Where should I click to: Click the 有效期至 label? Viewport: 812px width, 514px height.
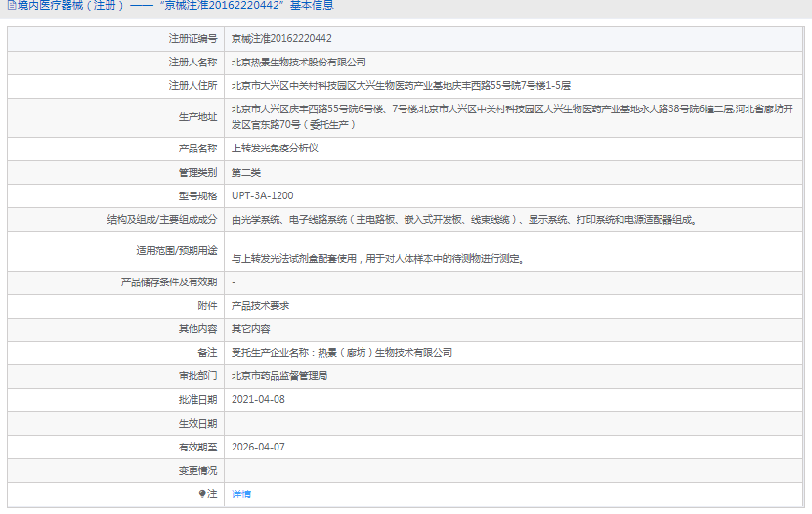click(197, 448)
